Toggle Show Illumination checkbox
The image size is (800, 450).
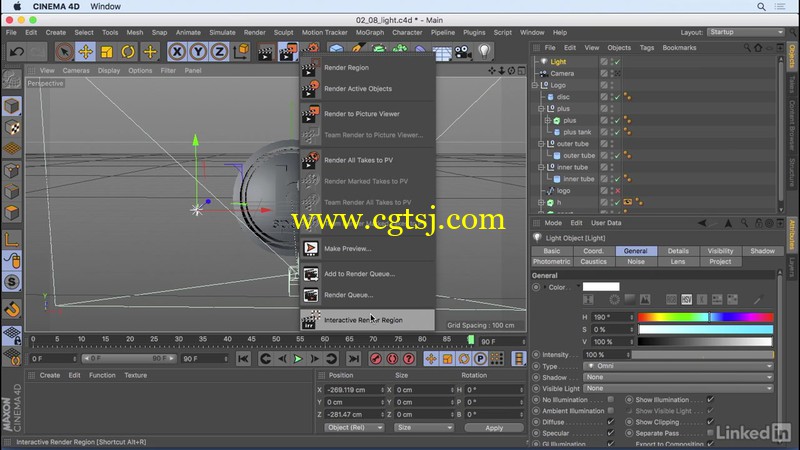tap(710, 399)
